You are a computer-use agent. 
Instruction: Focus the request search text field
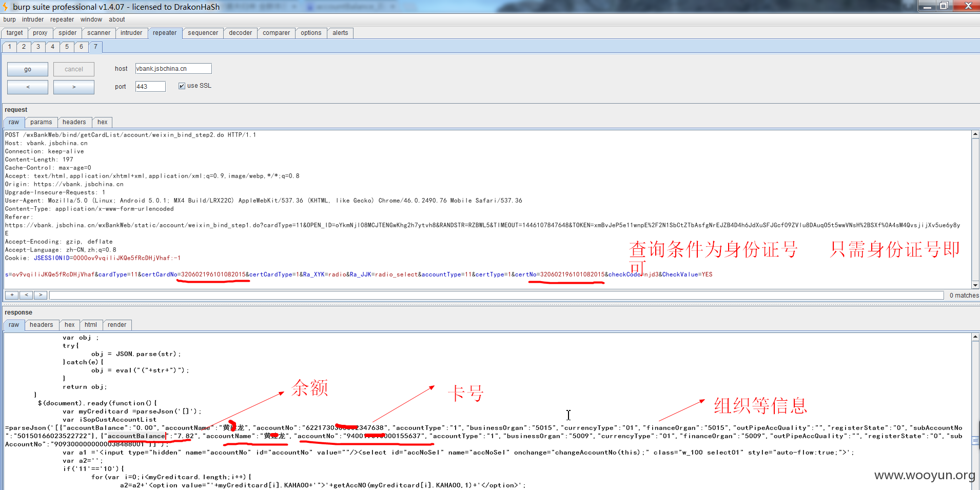[496, 295]
